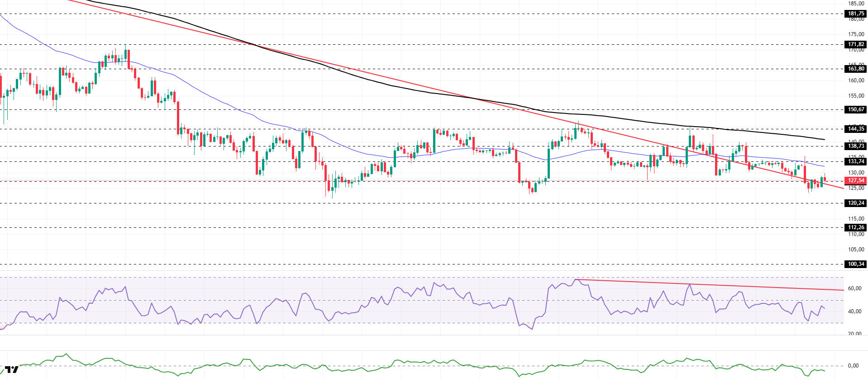Select the 171,82 price level label

[x=855, y=44]
